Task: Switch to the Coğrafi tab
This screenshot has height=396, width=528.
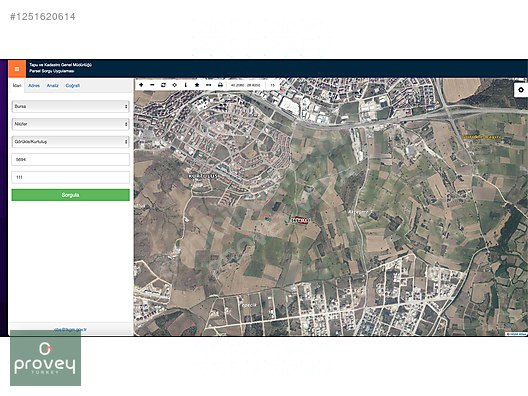Action: [x=73, y=86]
